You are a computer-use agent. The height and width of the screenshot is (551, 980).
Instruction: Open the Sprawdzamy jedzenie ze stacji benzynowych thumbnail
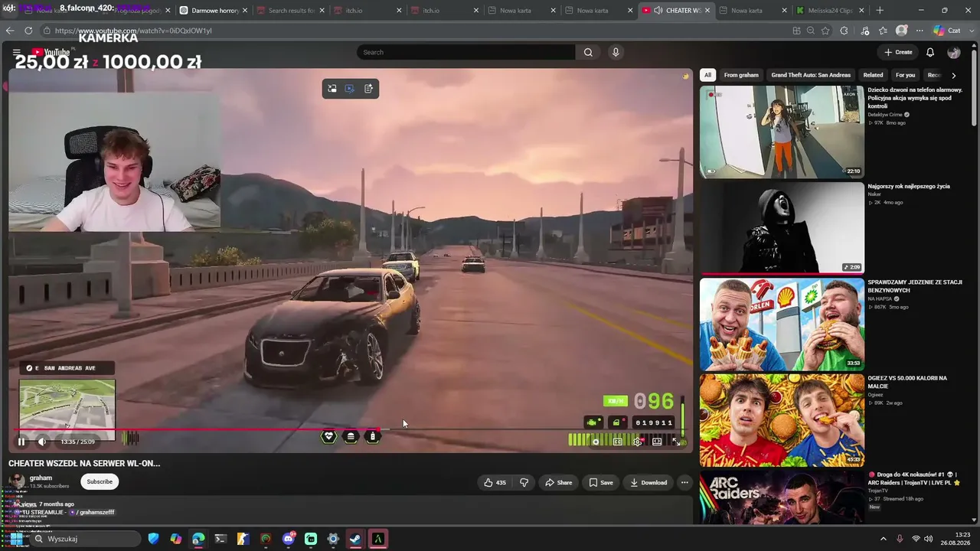[x=782, y=324]
